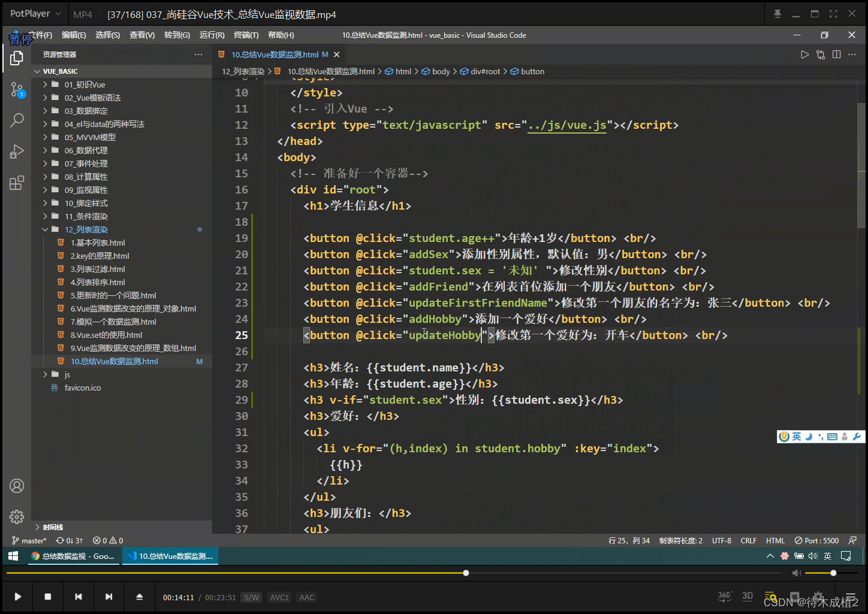Open favicon.ico in the explorer
Image resolution: width=868 pixels, height=614 pixels.
point(83,388)
